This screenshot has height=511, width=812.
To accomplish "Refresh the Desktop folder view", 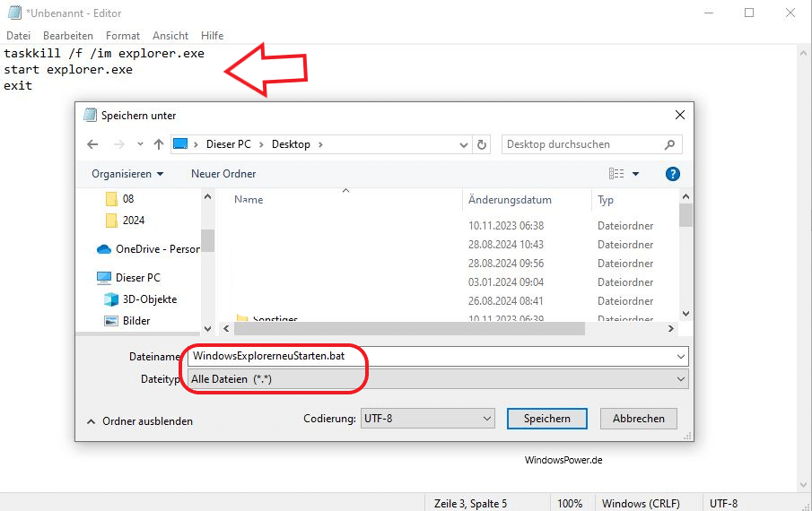I will pos(482,145).
